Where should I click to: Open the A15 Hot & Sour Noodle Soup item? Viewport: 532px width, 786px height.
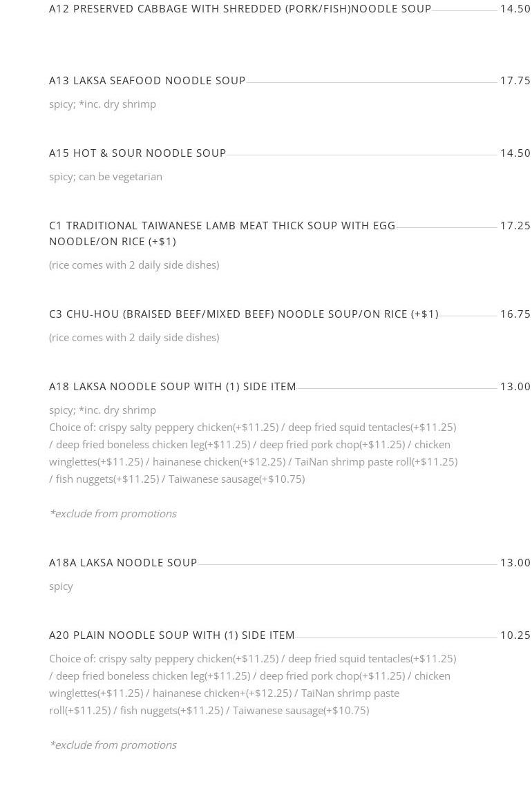click(x=137, y=153)
